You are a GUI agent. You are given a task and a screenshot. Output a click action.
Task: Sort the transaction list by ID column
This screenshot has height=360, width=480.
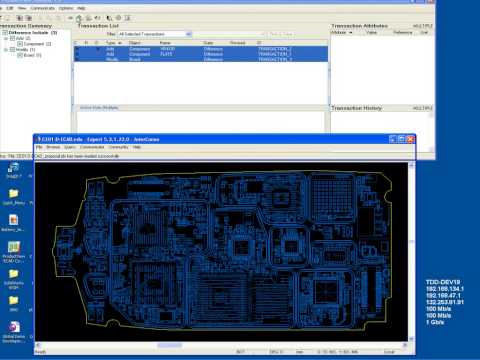tap(259, 43)
